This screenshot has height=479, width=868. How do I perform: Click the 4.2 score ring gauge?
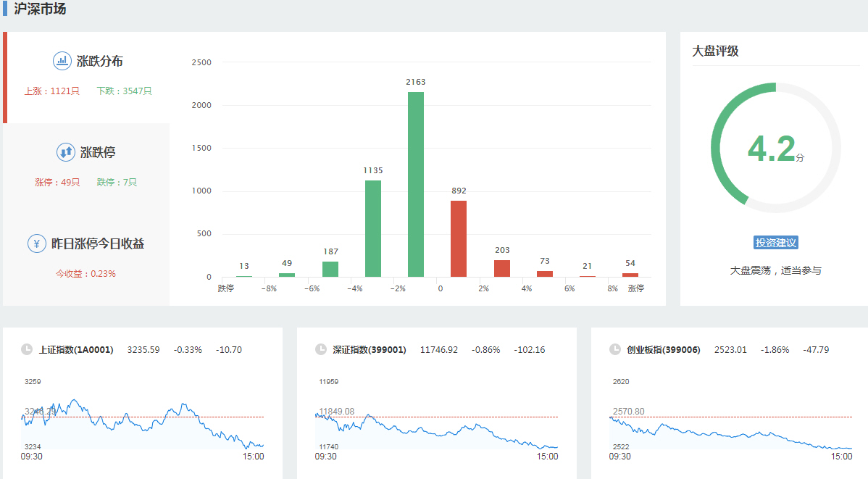tap(775, 148)
